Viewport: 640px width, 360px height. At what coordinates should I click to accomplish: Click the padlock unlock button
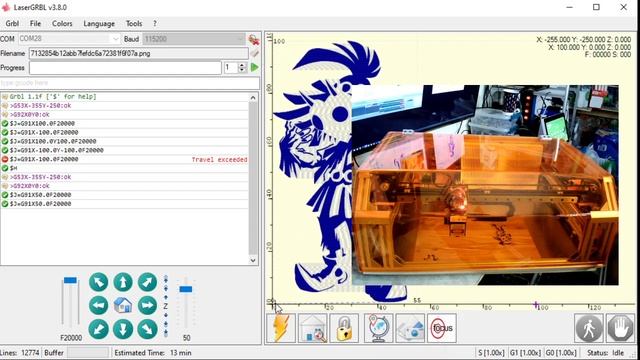click(344, 328)
